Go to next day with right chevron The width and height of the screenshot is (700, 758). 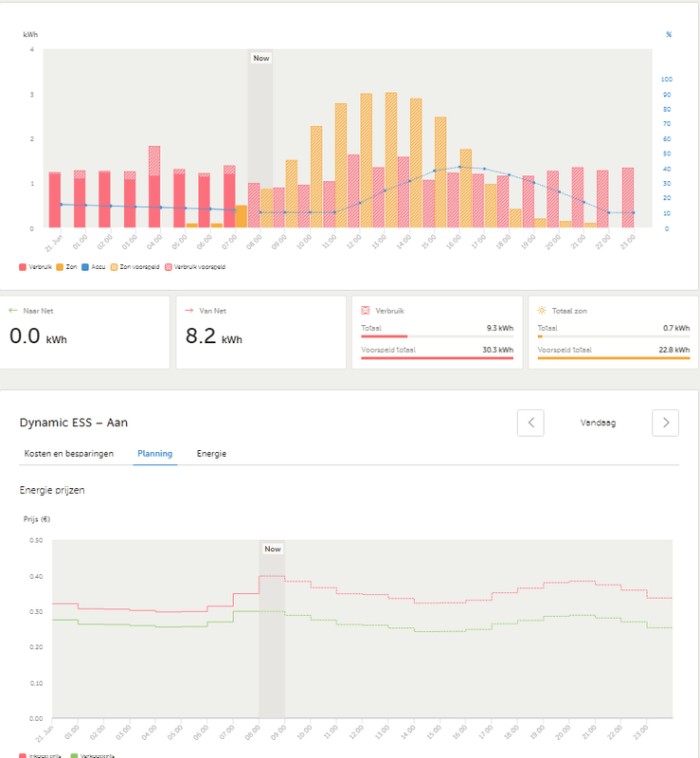click(x=665, y=423)
